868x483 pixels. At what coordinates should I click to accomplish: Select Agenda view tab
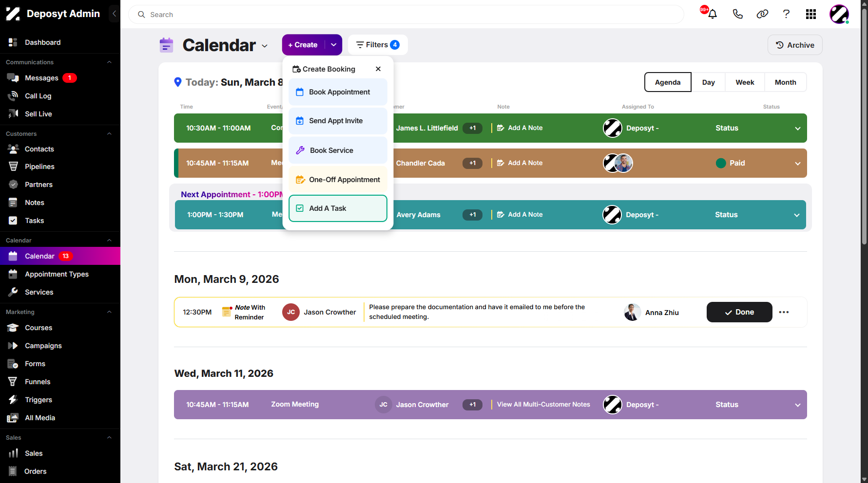tap(668, 82)
